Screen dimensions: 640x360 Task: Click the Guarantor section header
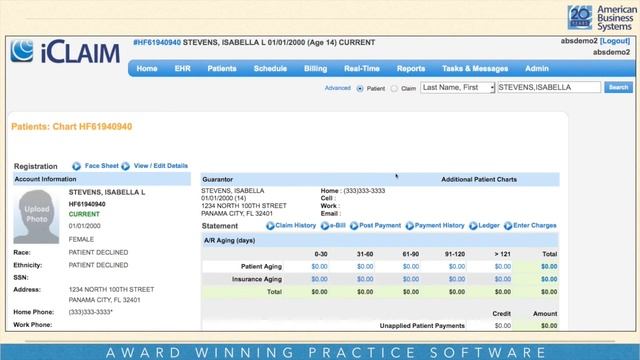click(218, 180)
